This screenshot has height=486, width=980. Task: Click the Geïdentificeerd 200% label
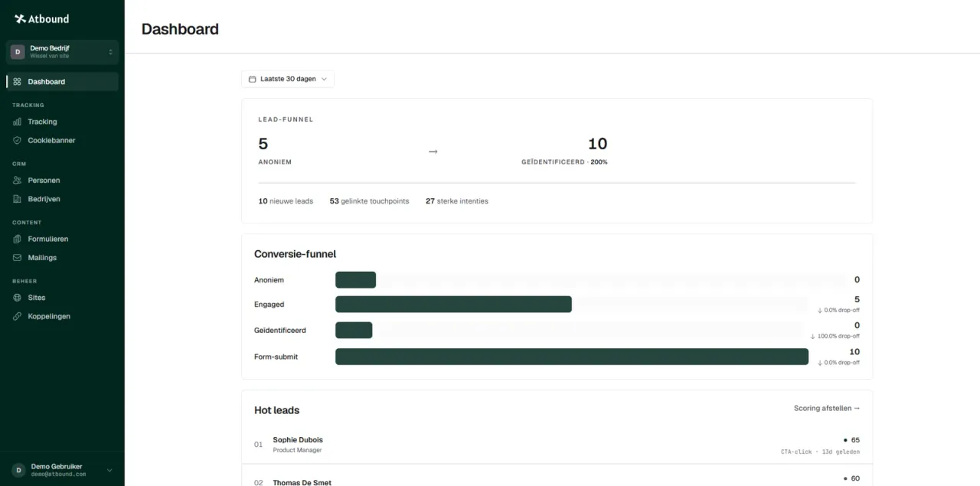pos(564,162)
